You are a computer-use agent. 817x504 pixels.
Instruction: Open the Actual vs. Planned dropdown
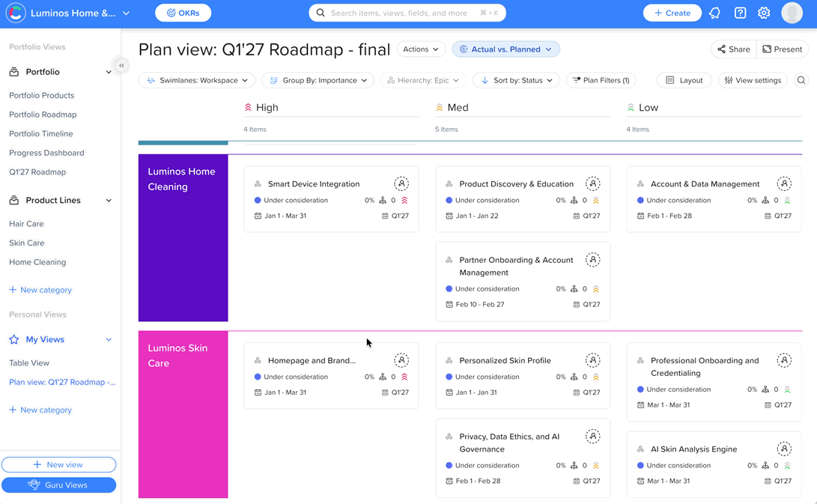click(505, 49)
